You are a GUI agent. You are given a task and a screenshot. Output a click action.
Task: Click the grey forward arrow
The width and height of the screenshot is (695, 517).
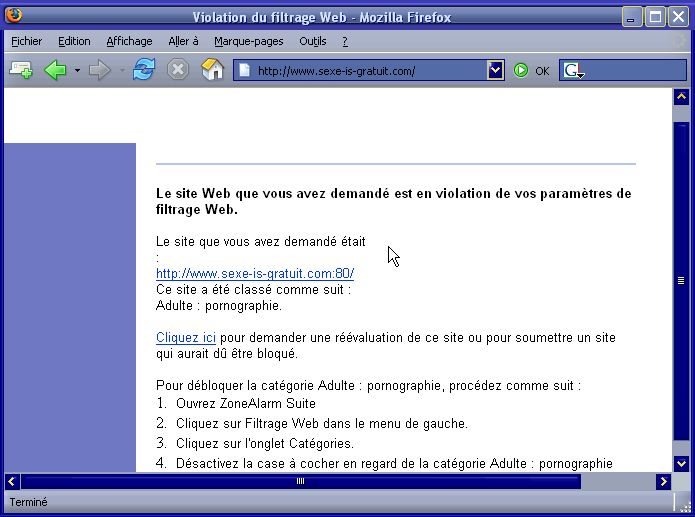100,70
